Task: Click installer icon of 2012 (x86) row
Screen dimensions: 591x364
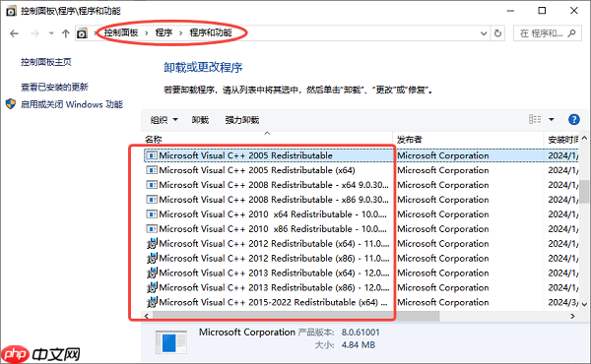Action: 152,258
